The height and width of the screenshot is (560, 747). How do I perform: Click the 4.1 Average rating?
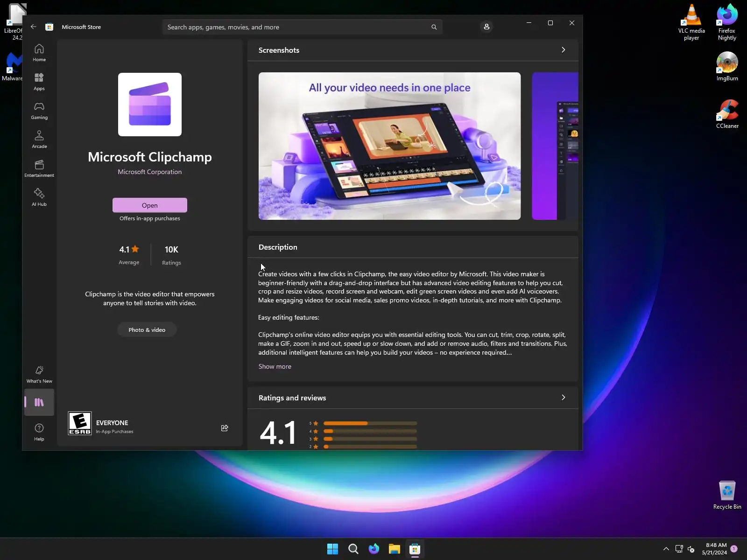(129, 255)
